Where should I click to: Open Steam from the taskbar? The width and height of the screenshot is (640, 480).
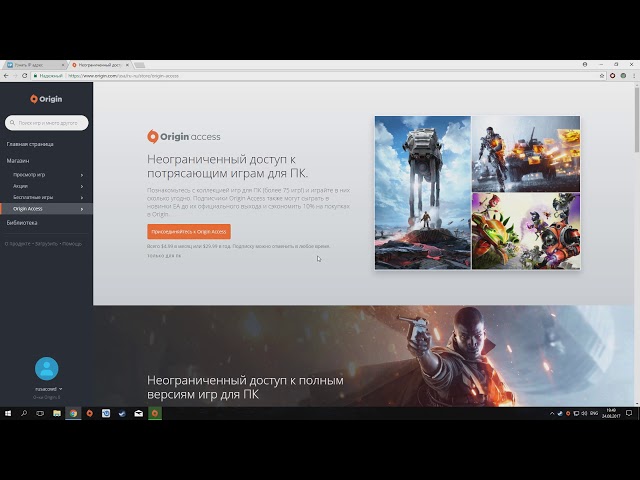122,413
